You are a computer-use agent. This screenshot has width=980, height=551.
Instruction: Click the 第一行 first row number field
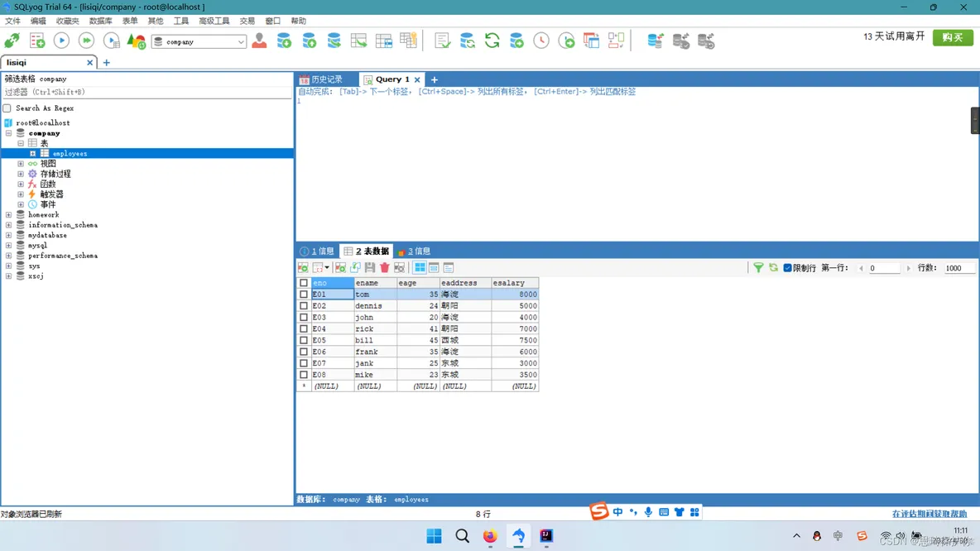point(884,268)
